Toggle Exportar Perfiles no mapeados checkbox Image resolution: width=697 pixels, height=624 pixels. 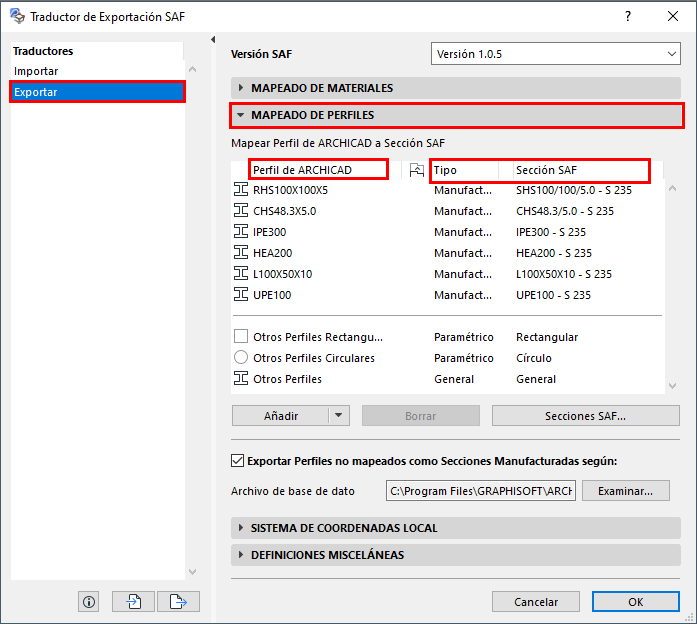pyautogui.click(x=237, y=460)
